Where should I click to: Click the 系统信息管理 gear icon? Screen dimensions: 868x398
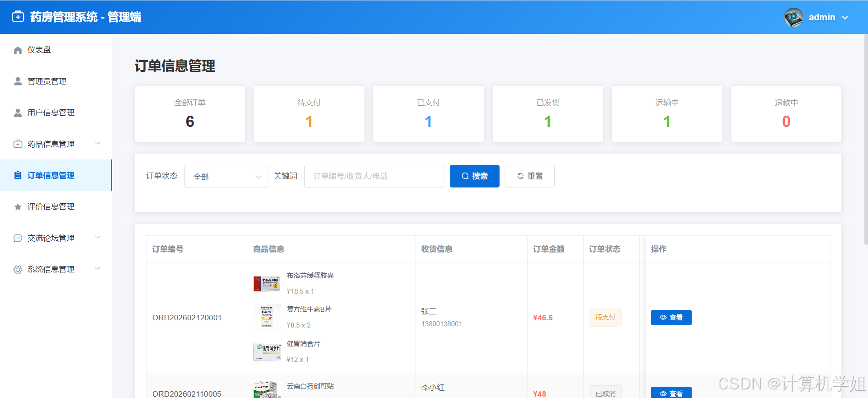[x=18, y=269]
